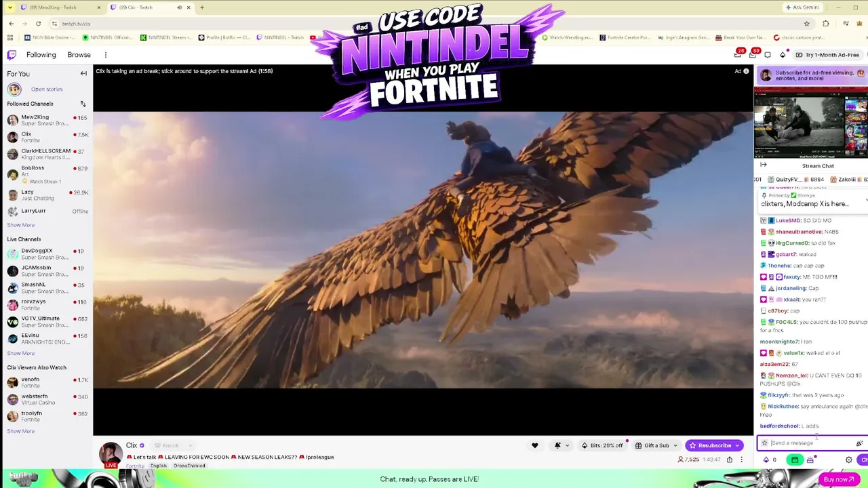The image size is (868, 488).
Task: Open the NKJV Bible Online bookmark
Action: (50, 37)
